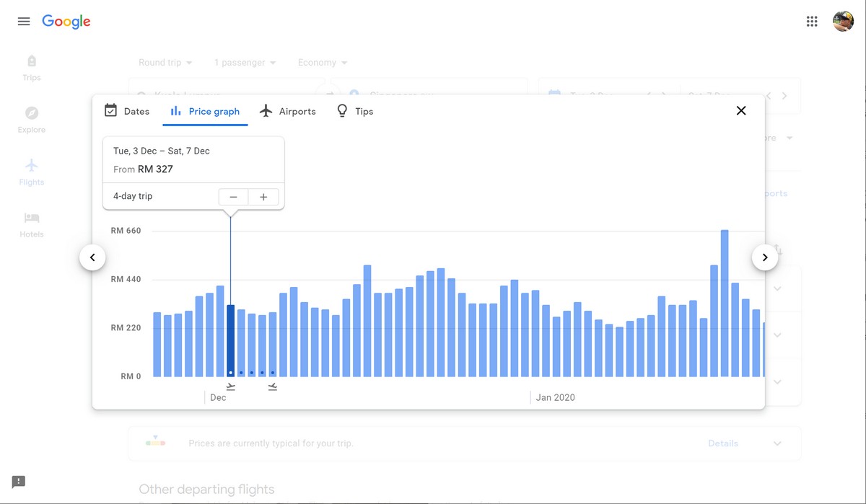Open the 1 passenger dropdown

click(x=245, y=63)
